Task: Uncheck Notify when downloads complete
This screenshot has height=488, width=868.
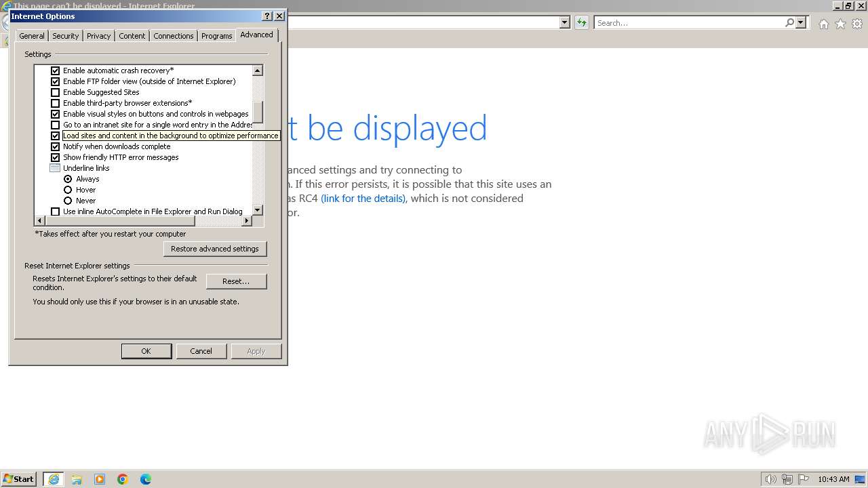Action: point(56,146)
